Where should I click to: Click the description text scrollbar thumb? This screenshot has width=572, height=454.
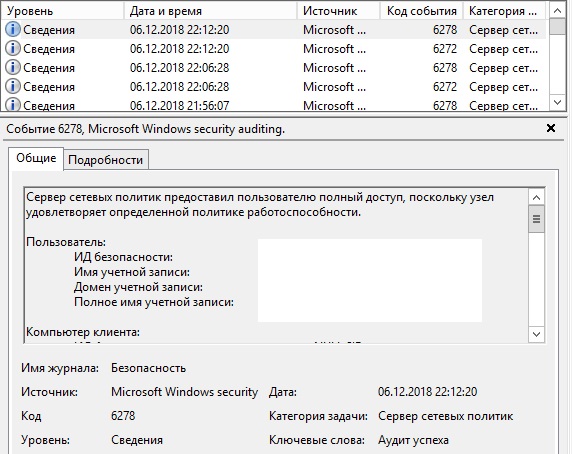point(536,219)
